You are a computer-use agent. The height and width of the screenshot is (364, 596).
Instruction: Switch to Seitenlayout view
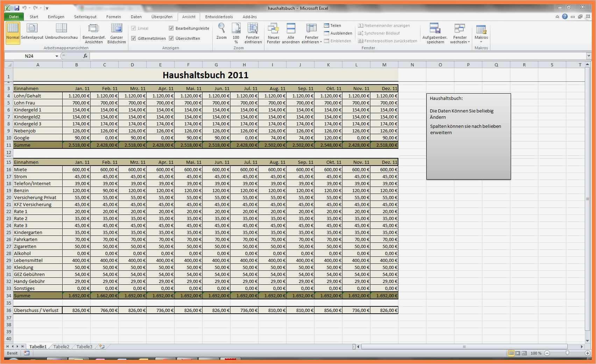coord(32,31)
